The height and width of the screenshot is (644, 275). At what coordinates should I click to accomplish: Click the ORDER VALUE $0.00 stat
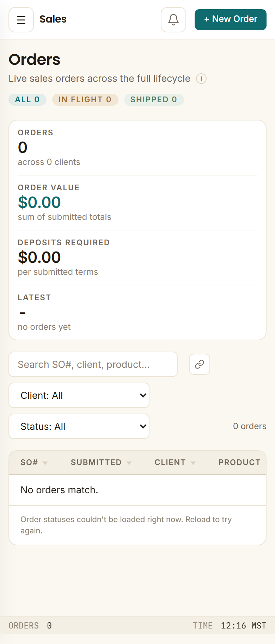click(39, 202)
